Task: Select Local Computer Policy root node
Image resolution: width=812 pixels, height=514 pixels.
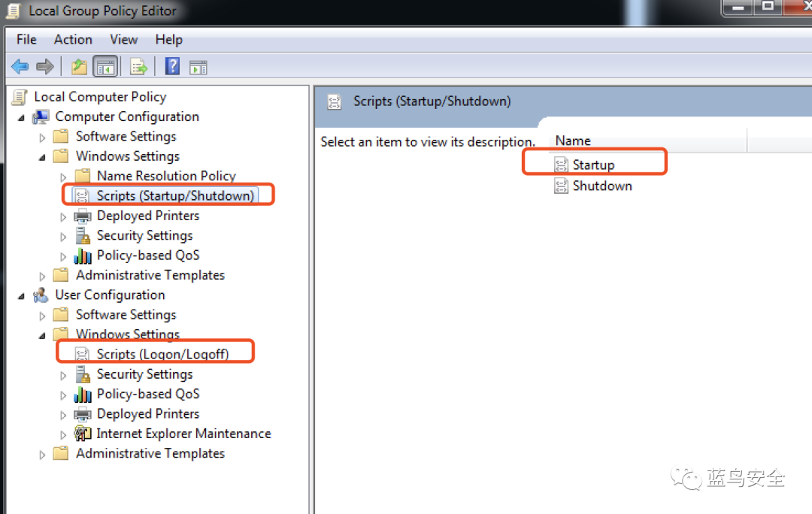Action: click(100, 97)
